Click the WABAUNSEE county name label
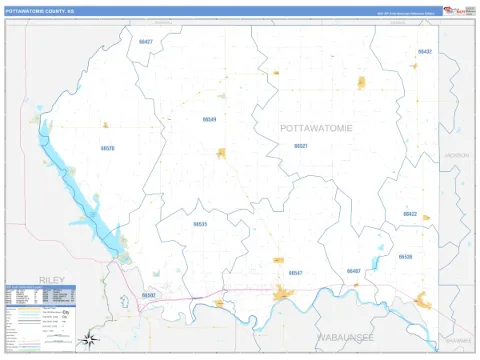This screenshot has height=360, width=480. [345, 337]
